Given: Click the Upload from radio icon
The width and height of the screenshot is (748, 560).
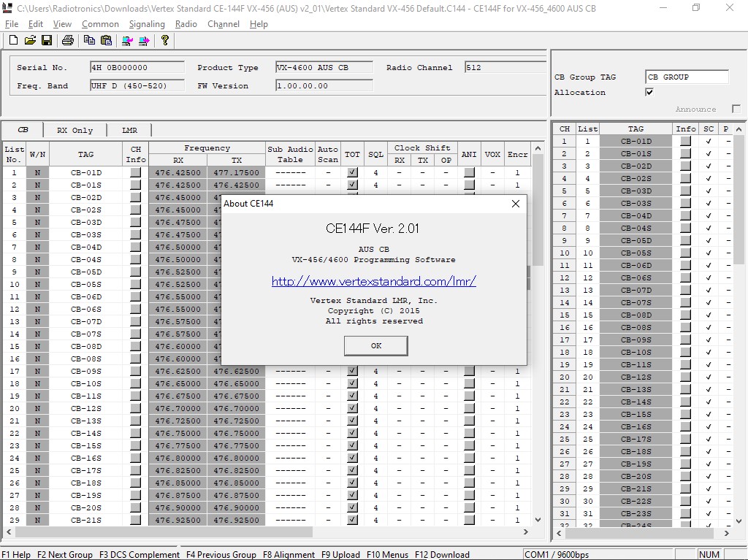Looking at the screenshot, I should point(127,41).
